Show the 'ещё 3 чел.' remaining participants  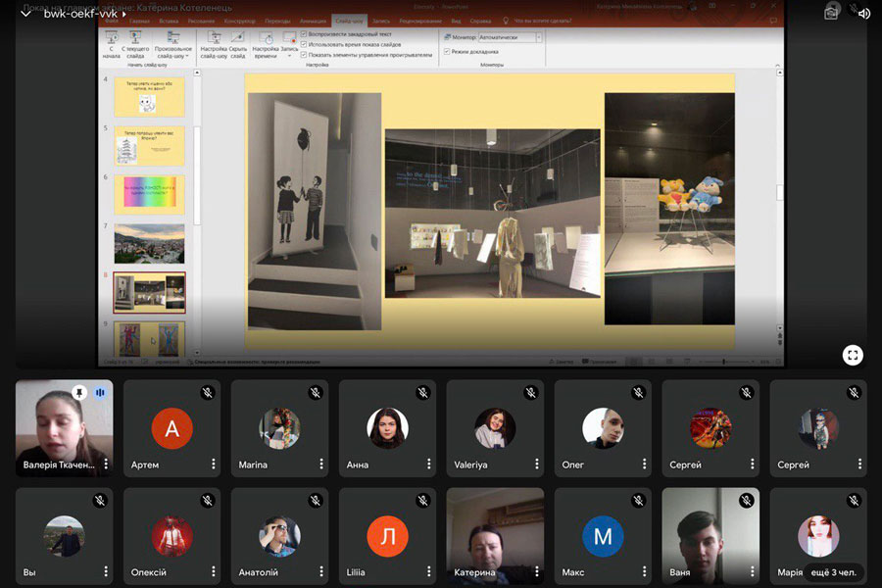(x=833, y=572)
